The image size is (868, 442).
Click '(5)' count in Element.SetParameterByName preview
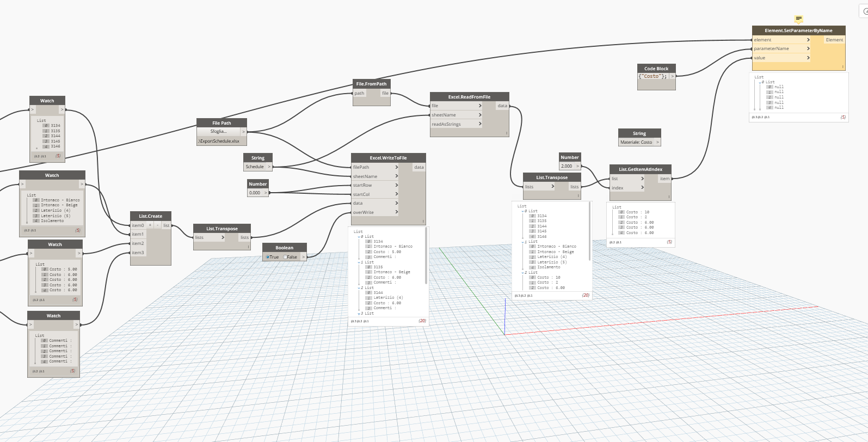[x=843, y=117]
